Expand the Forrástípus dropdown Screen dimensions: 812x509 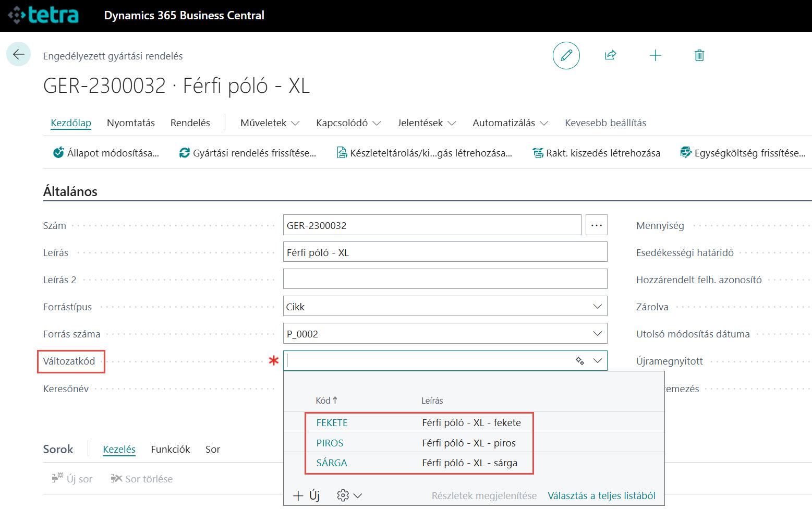point(597,307)
